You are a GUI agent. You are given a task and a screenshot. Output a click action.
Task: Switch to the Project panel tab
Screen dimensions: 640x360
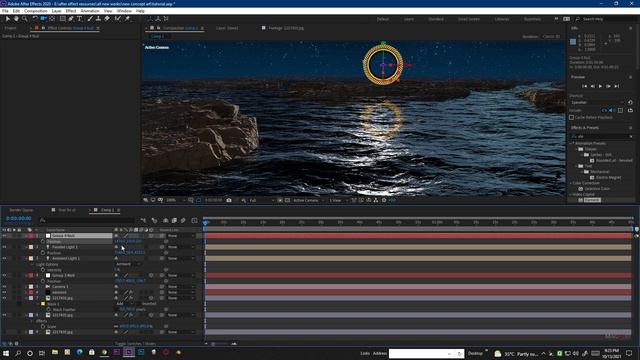10,28
